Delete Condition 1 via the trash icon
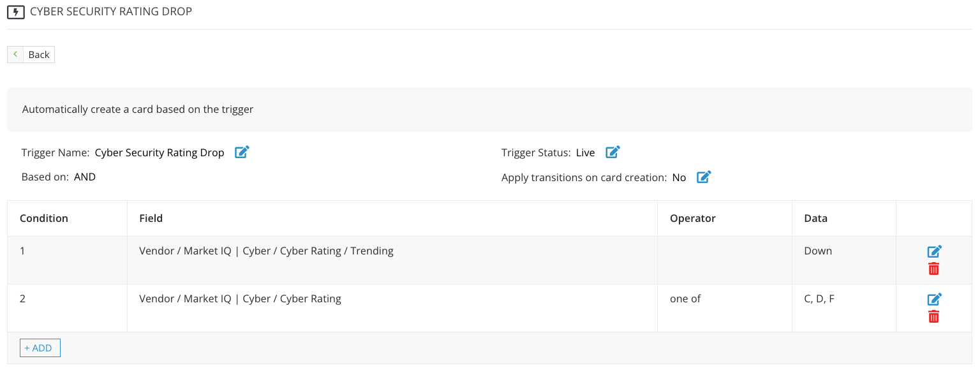 tap(933, 268)
